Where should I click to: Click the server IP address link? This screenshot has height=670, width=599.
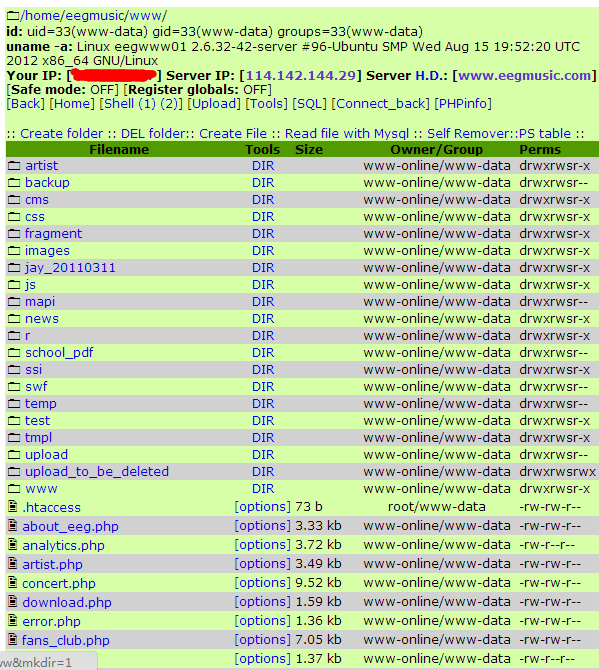click(x=300, y=76)
